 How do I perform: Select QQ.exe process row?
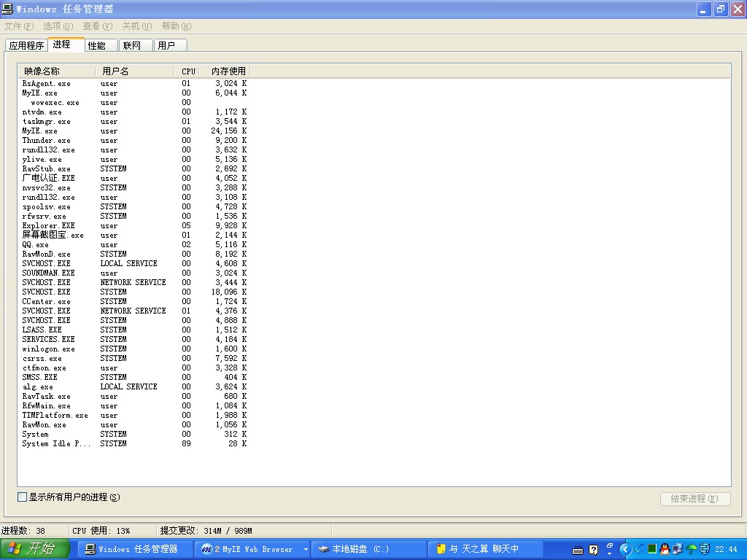tap(134, 245)
